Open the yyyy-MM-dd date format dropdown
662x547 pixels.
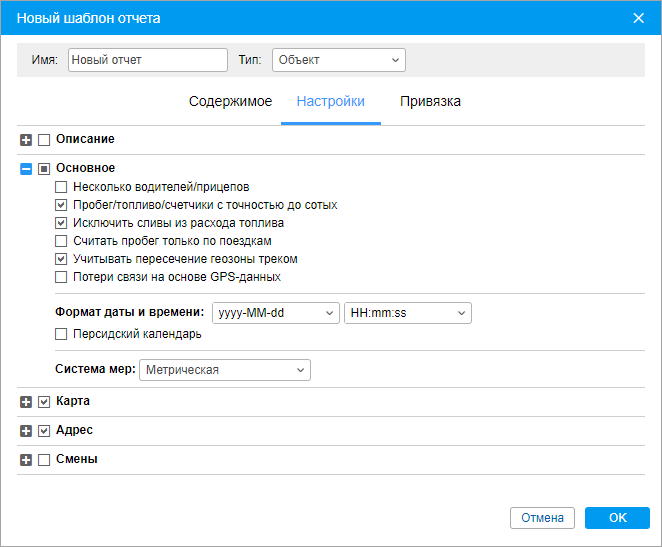click(276, 313)
